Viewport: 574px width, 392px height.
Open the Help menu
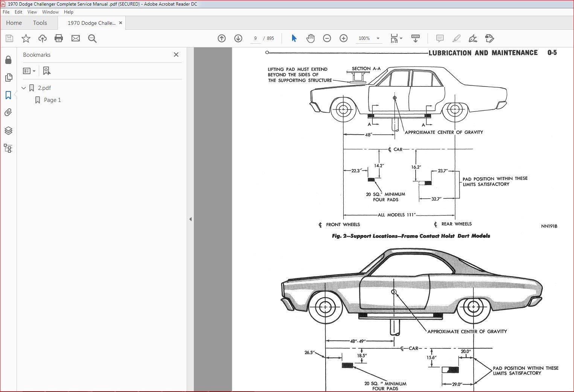tap(69, 12)
